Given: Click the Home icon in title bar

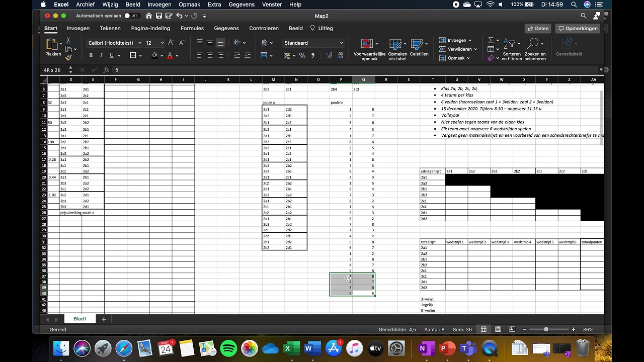Looking at the screenshot, I should [149, 16].
